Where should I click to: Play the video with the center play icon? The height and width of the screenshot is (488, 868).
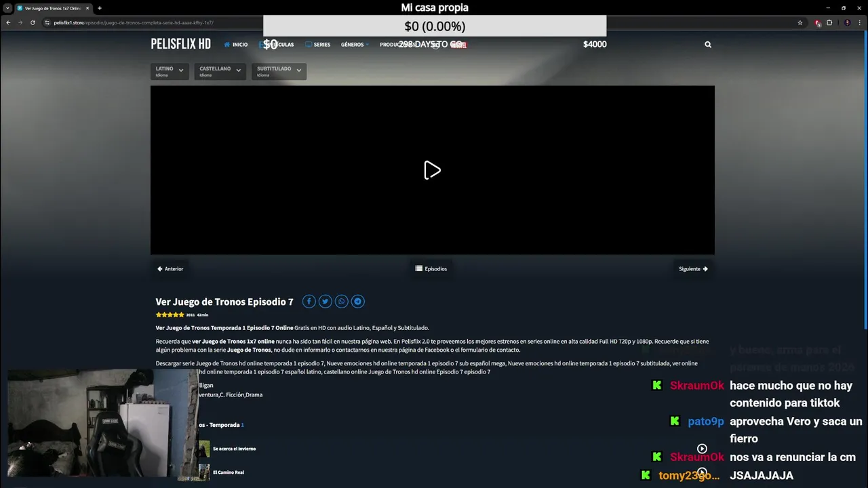click(x=432, y=170)
